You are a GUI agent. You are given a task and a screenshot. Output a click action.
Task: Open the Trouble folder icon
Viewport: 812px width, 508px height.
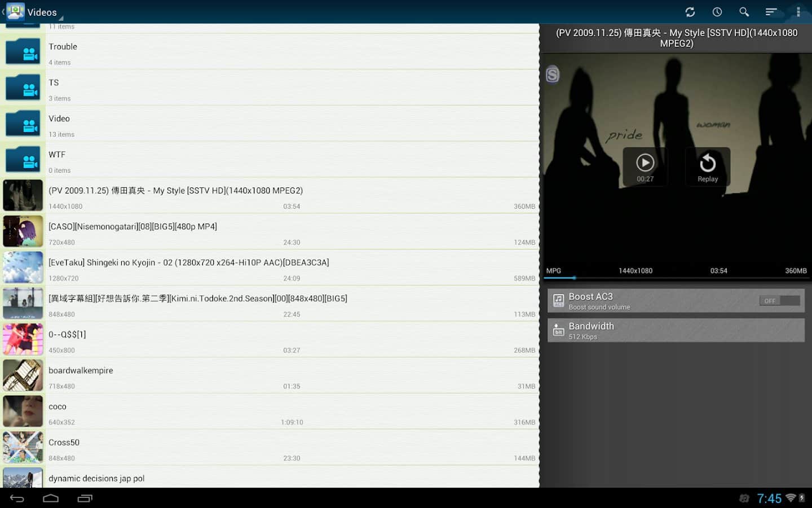(x=23, y=52)
